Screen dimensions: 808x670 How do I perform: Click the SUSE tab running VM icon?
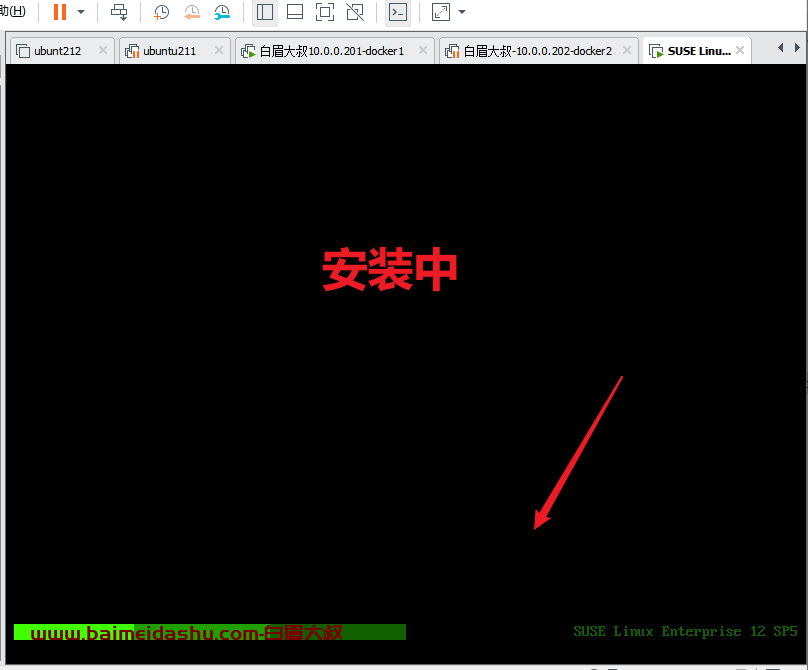[x=656, y=51]
